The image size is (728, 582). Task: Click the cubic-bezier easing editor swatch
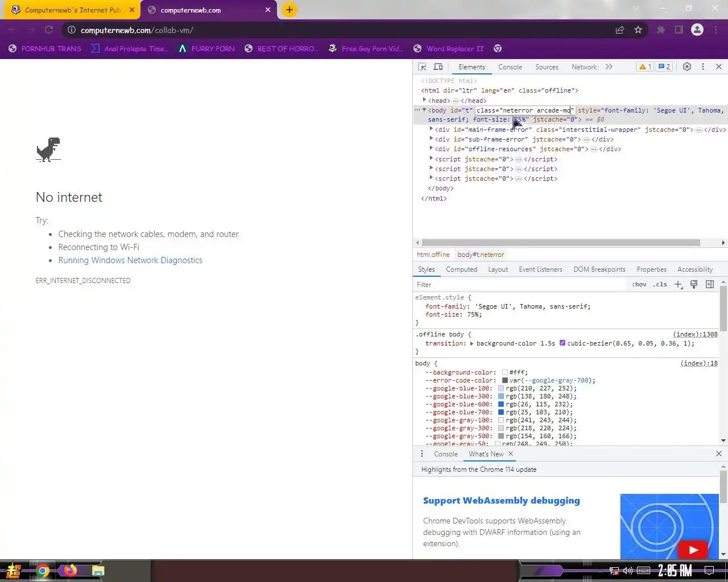point(562,343)
